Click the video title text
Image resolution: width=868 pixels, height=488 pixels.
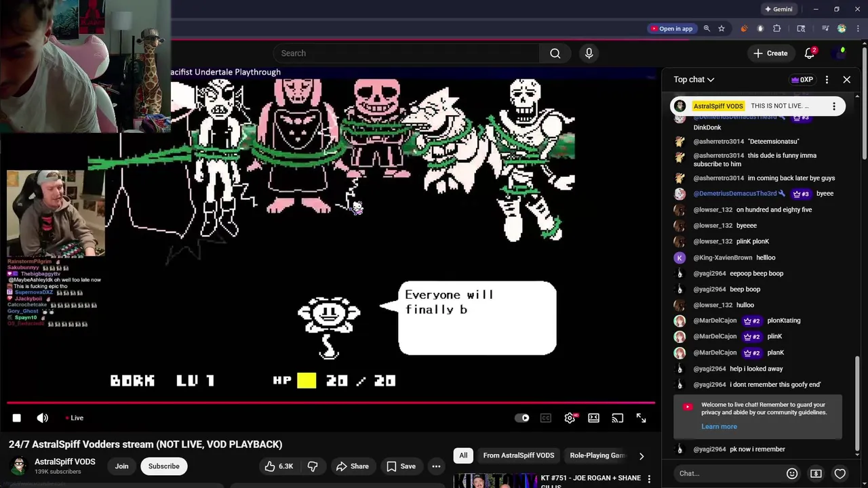tap(145, 445)
